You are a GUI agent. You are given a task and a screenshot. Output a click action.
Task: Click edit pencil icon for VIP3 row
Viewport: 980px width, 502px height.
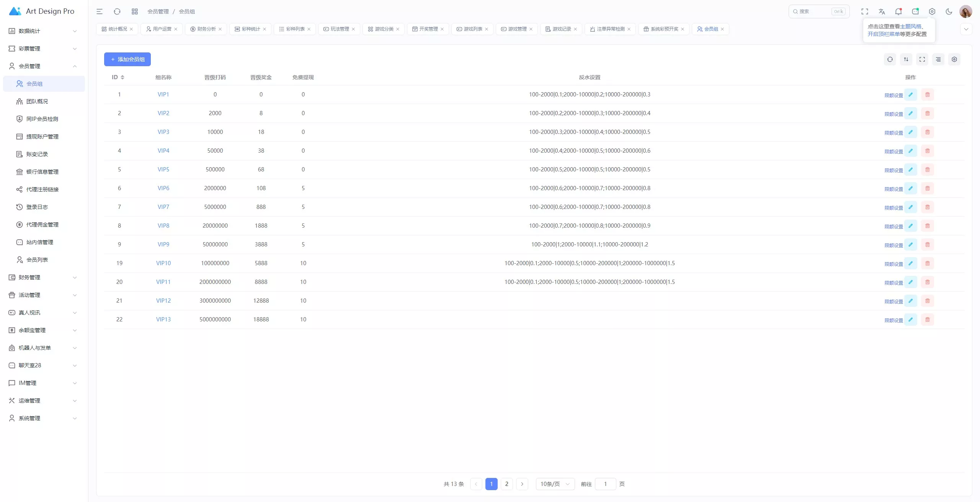tap(910, 132)
